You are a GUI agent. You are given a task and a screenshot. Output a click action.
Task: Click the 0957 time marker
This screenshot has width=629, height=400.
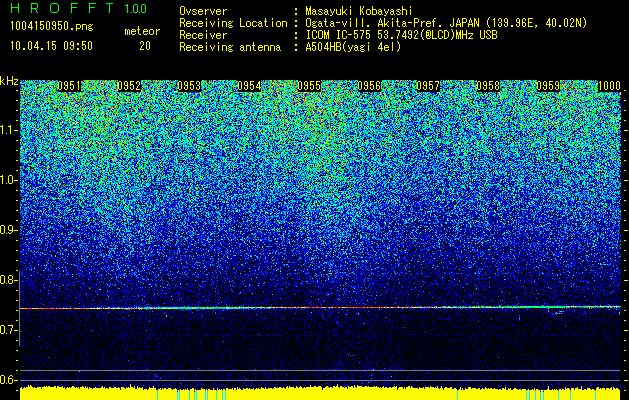[x=428, y=86]
